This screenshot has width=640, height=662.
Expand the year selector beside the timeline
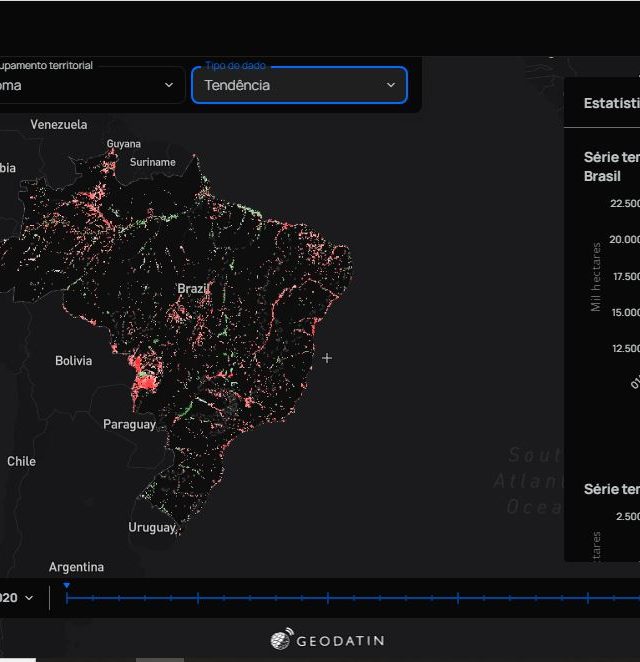19,598
